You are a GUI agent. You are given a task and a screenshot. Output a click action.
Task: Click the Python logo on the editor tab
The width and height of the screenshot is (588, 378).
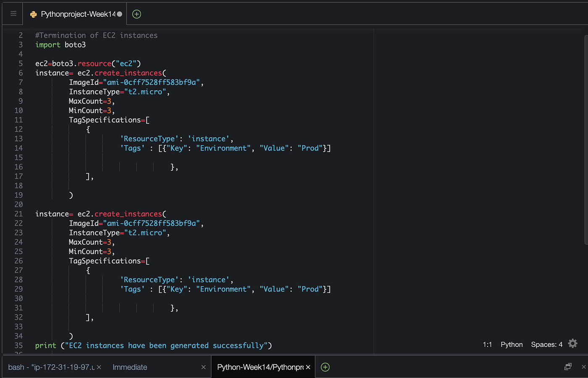tap(33, 13)
